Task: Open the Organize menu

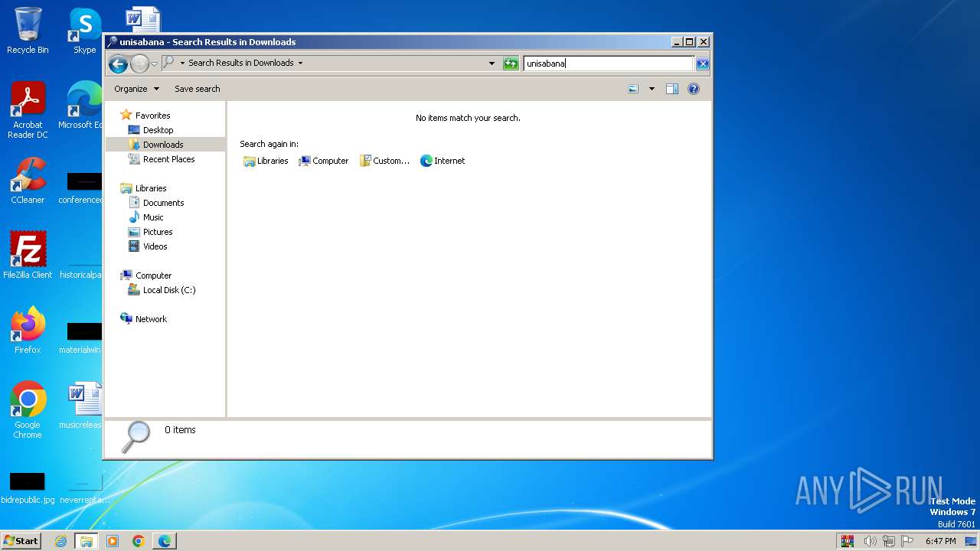Action: click(x=136, y=89)
